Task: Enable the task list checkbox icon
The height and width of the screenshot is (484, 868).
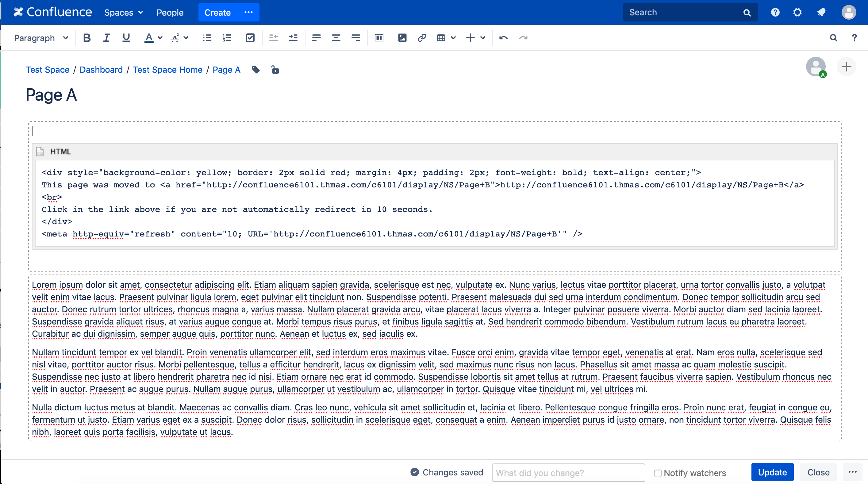Action: tap(250, 37)
